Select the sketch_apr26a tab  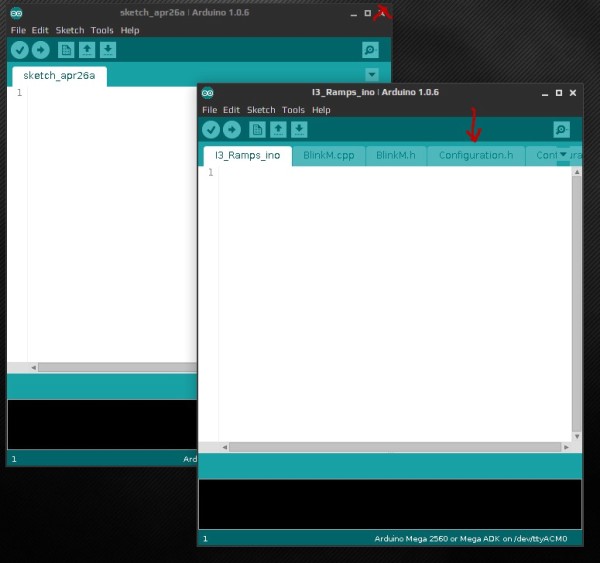coord(59,76)
